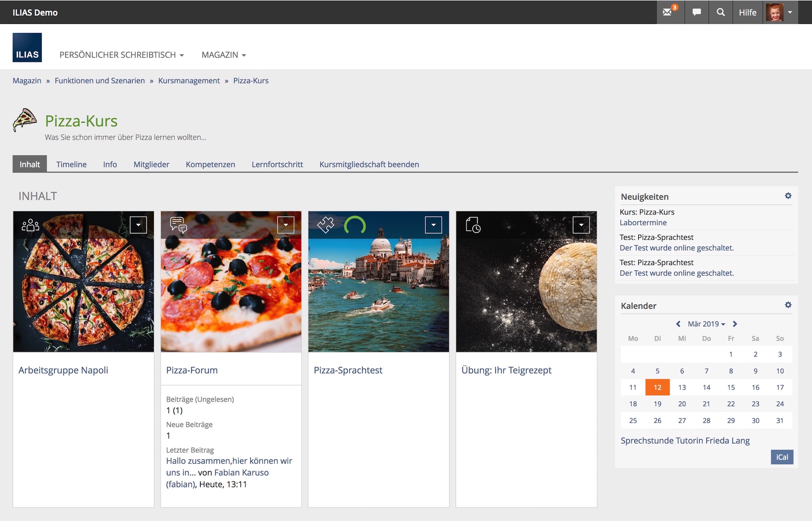Select the Übung: Ihr Teigrezept thumbnail image
Viewport: 812px width, 521px height.
526,289
